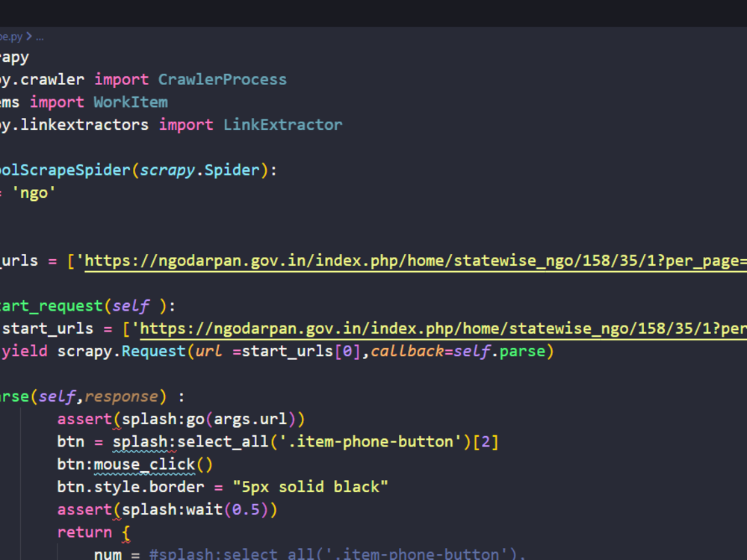
Task: Click the 'callback' keyword argument
Action: (x=407, y=352)
